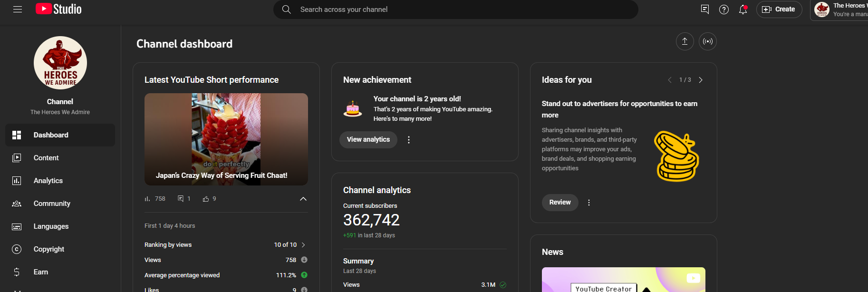This screenshot has height=292, width=868.
Task: Click the Create button
Action: [779, 10]
